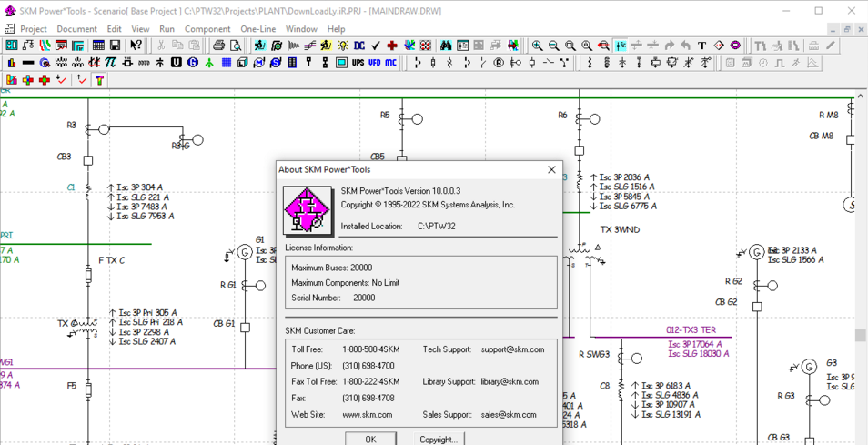868x445 pixels.
Task: Click the library@skm.com email text
Action: (510, 381)
